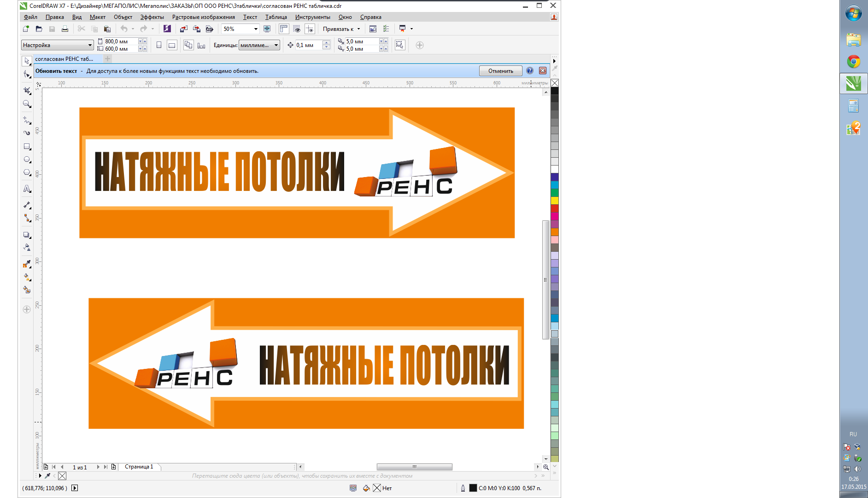The height and width of the screenshot is (498, 868).
Task: Open the units 'миллиме...' dropdown
Action: point(276,45)
